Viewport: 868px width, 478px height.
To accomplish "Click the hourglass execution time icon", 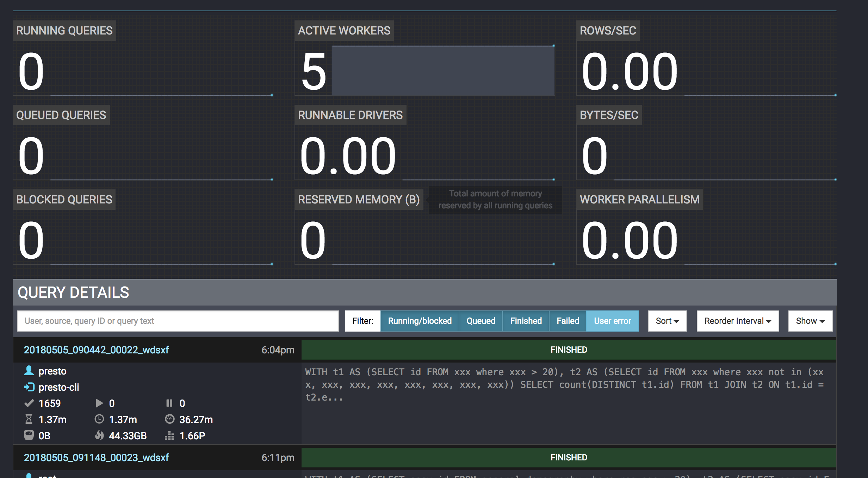I will point(29,419).
